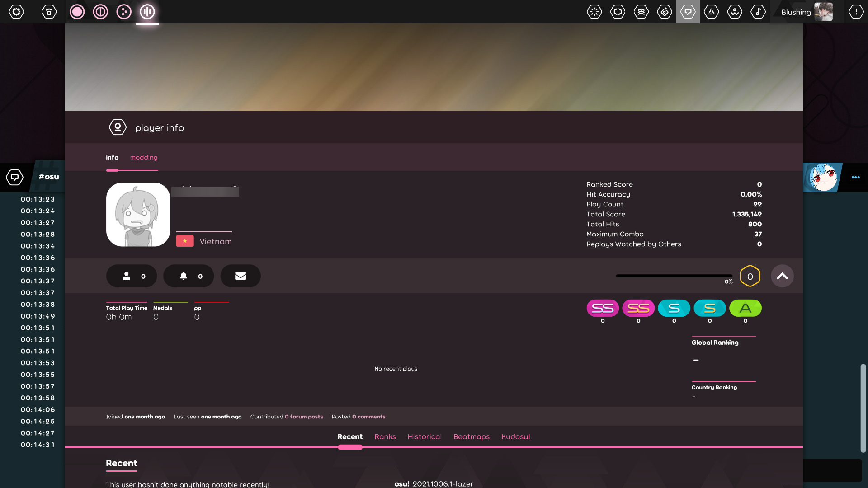This screenshot has height=488, width=868.
Task: Send a message to this player
Action: click(x=241, y=276)
